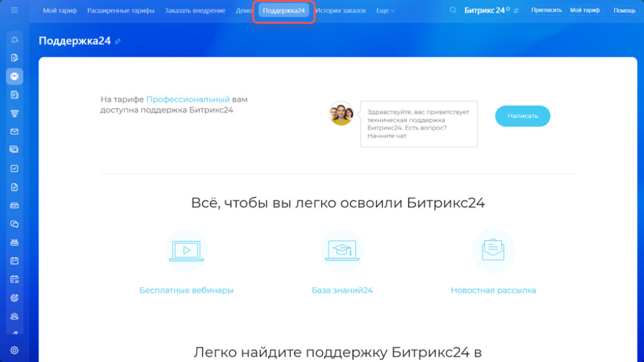644x362 pixels.
Task: Click heading Всё, чтобы вы легко освоили Битрикс24
Action: tap(338, 203)
